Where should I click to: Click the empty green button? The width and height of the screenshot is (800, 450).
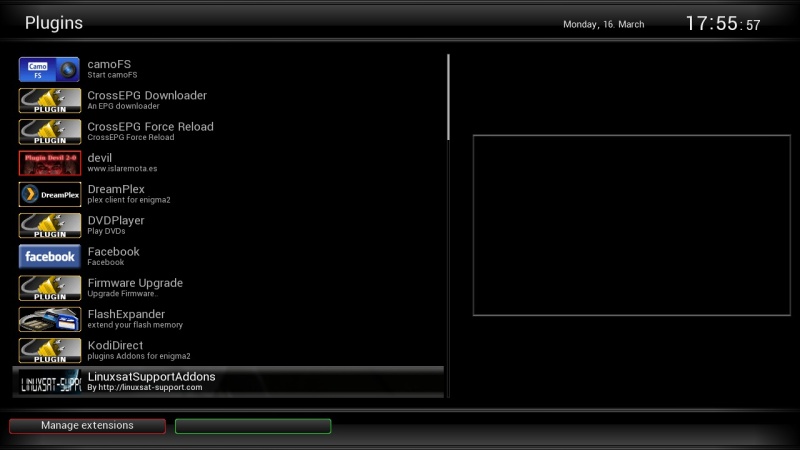coord(253,426)
